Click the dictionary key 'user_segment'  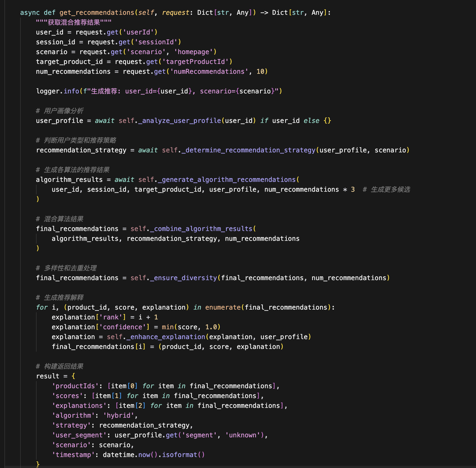click(x=79, y=435)
